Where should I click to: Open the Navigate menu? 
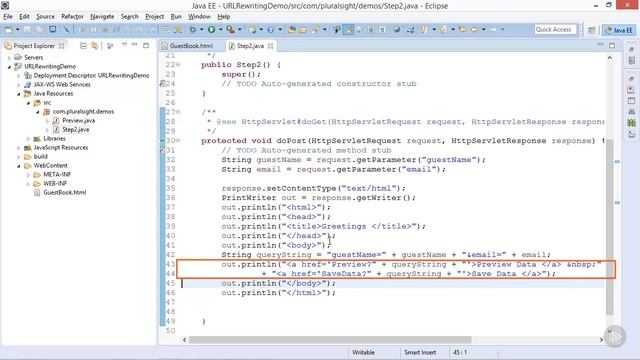(102, 16)
